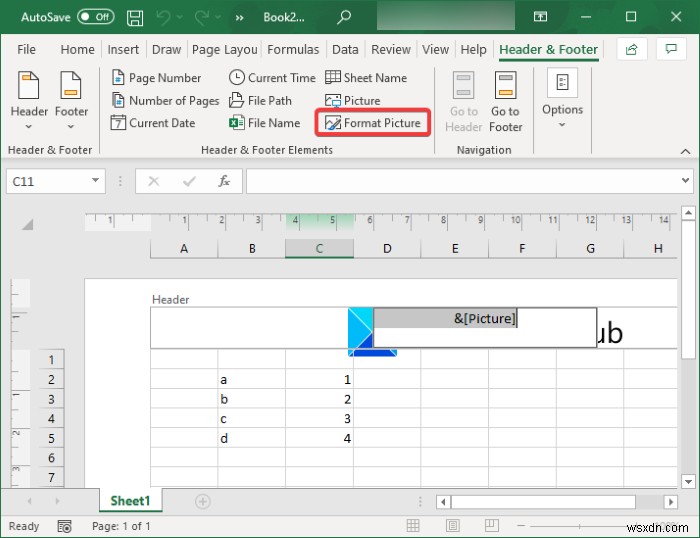Insert Sheet Name element
The height and width of the screenshot is (538, 700).
[x=366, y=78]
